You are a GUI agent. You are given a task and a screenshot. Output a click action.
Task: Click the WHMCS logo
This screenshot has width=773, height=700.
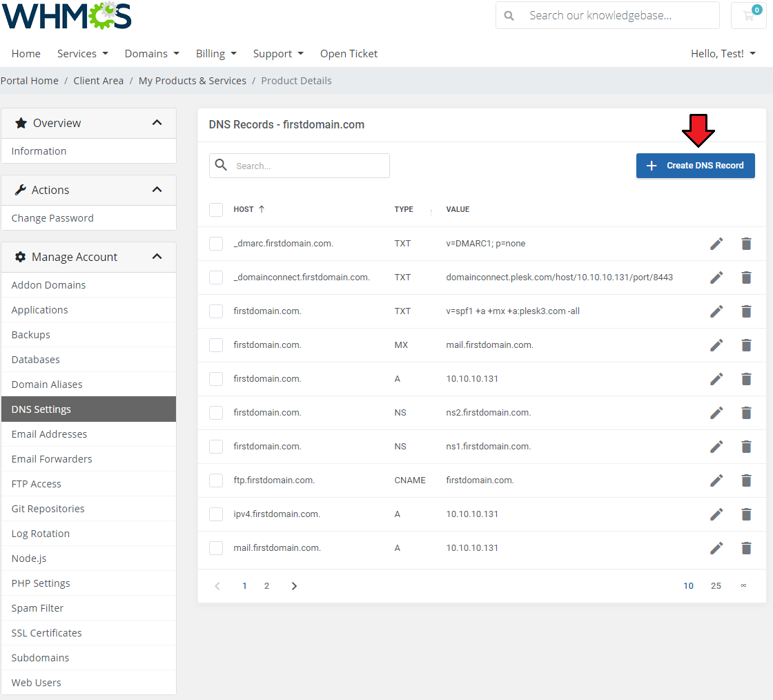coord(67,15)
